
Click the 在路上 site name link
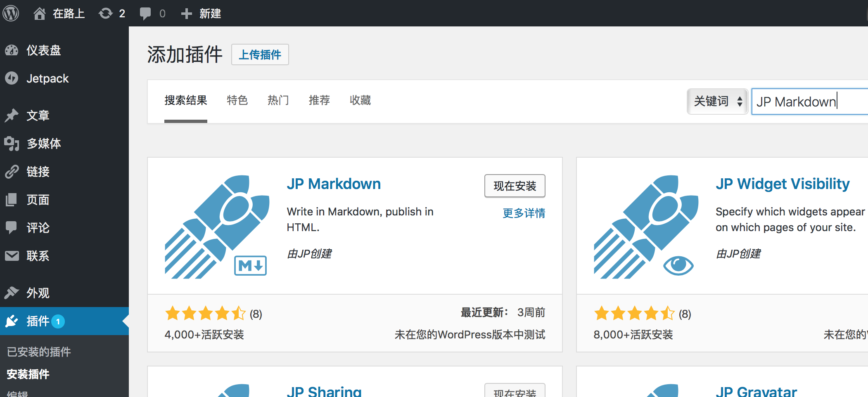click(69, 14)
